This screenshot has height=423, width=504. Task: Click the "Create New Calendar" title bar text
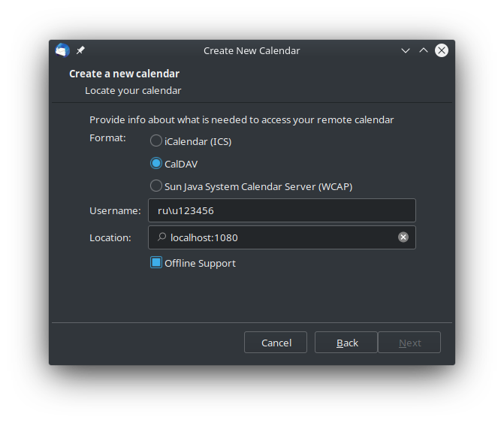[x=252, y=50]
